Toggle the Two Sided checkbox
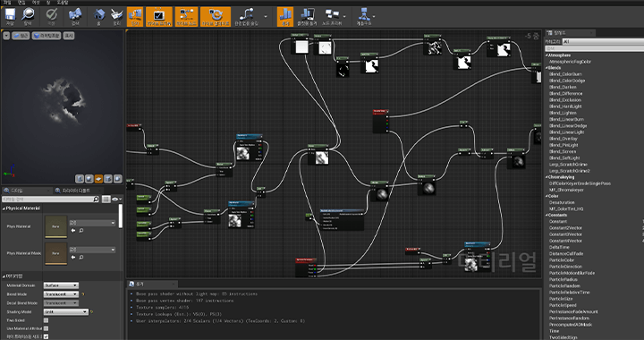Image resolution: width=644 pixels, height=340 pixels. click(x=46, y=320)
